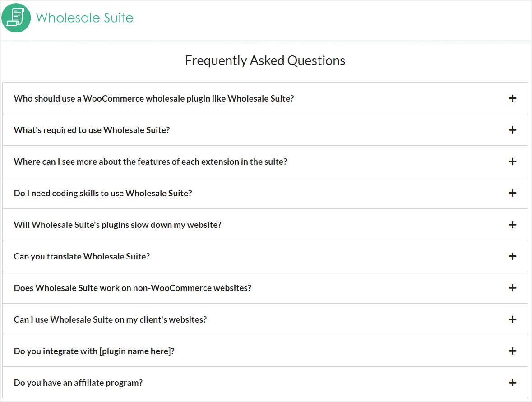Click the Wholesale Suite green logo icon
The height and width of the screenshot is (402, 532).
[16, 18]
